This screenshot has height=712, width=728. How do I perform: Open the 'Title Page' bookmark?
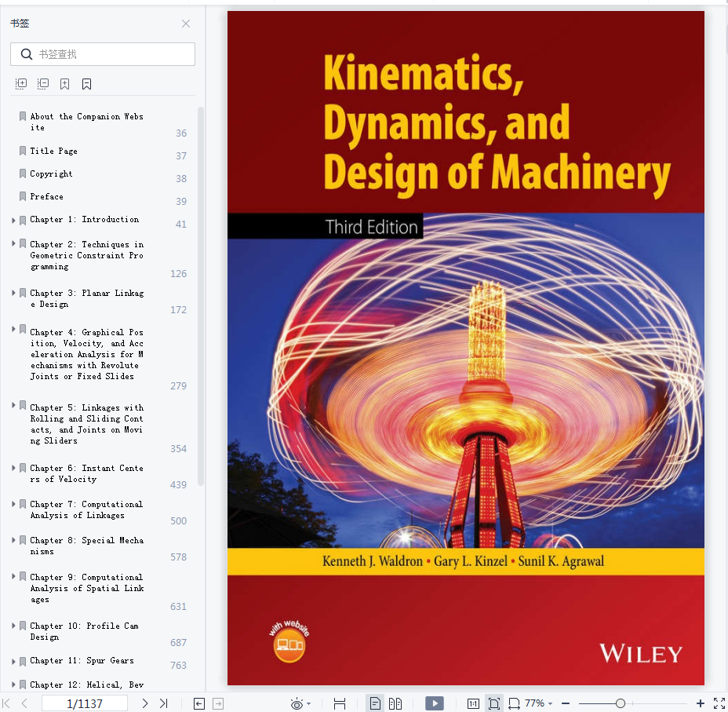pos(54,151)
